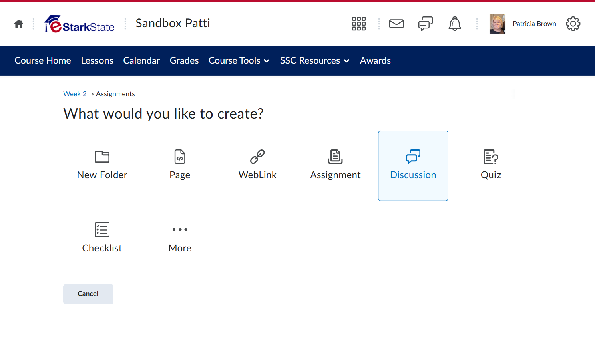Click Patricia Brown's profile photo

coord(497,24)
